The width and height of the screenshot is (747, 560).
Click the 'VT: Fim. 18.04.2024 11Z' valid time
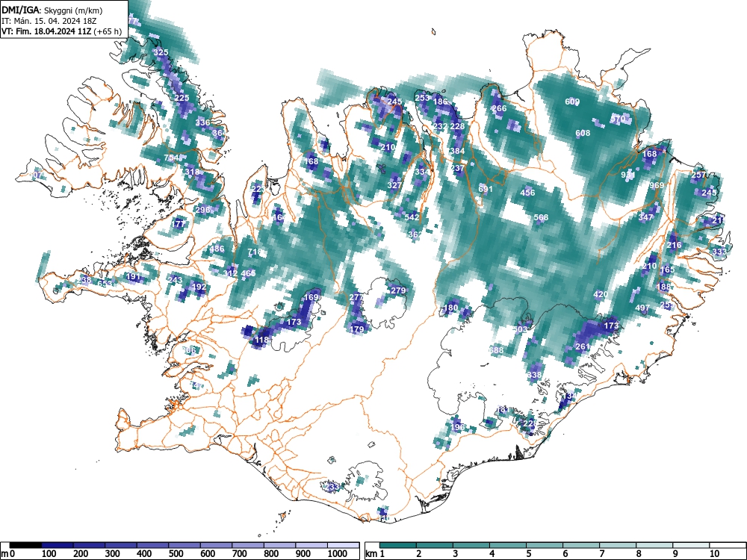click(46, 32)
